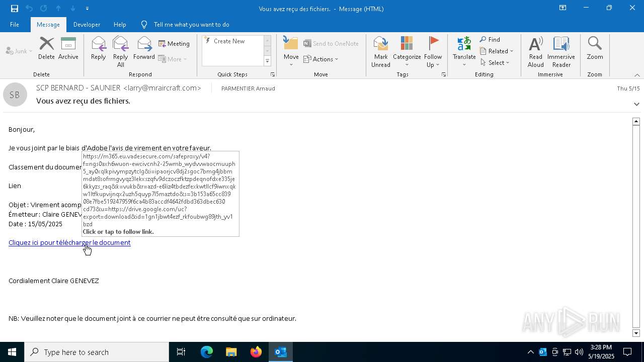Click recipient PARMENTIER Arnaud

click(x=248, y=88)
